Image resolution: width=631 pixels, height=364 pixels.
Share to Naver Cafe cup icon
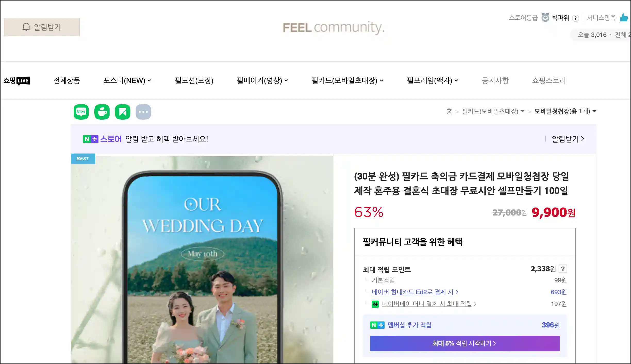[x=102, y=112]
